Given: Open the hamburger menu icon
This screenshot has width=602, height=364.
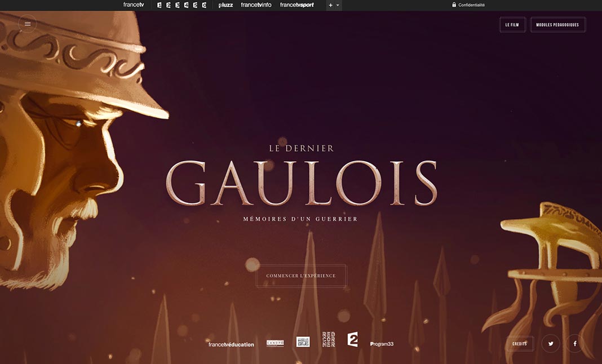Looking at the screenshot, I should [27, 24].
